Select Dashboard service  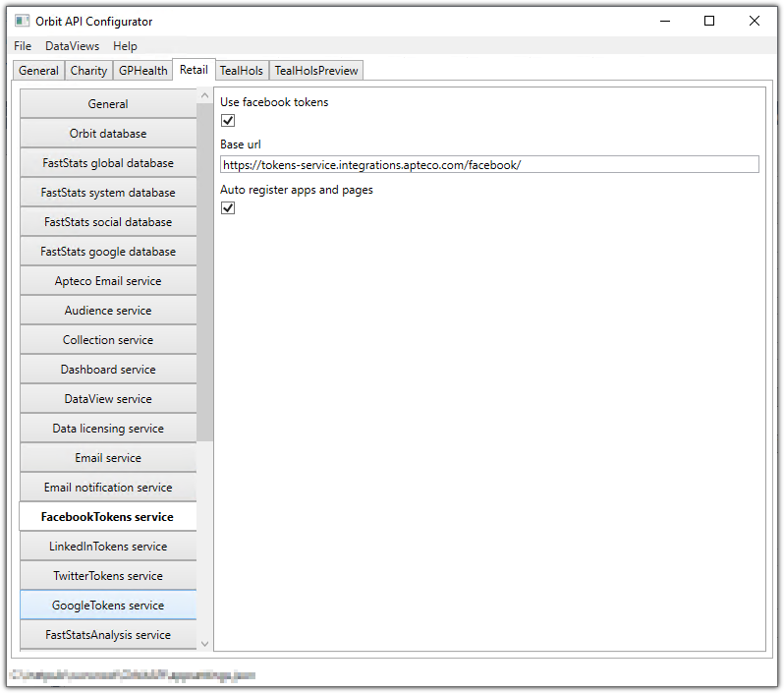108,370
